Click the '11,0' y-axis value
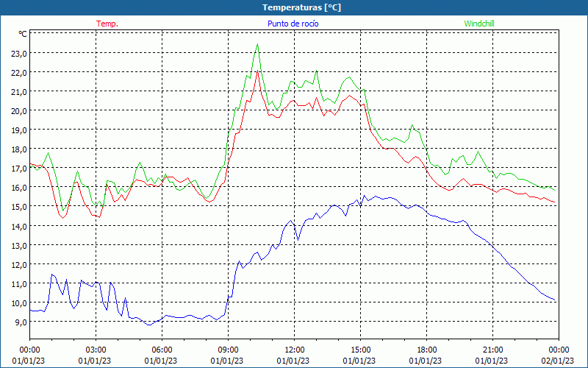The image size is (588, 368). (x=19, y=284)
